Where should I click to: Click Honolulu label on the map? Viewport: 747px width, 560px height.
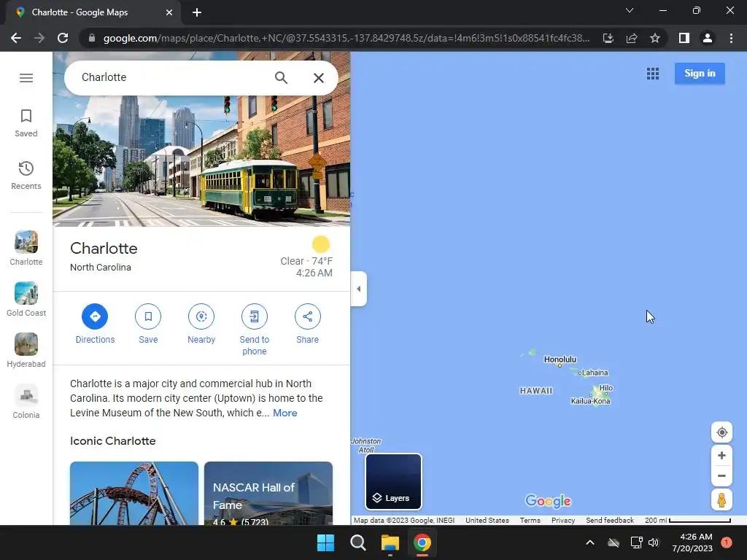(x=560, y=359)
